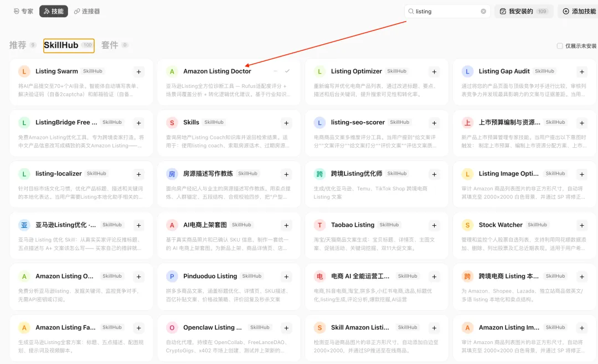Add the Amazon Listing O... skill
Screen dimensions: 598x364
click(x=139, y=277)
